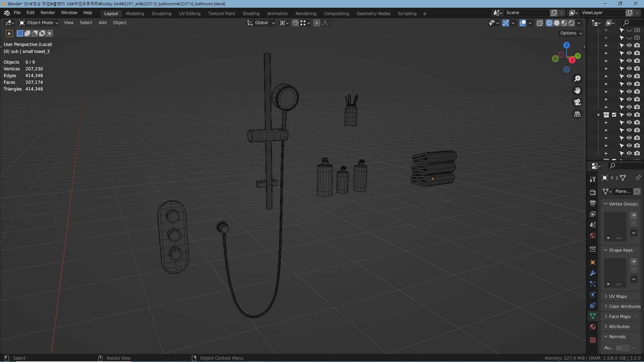Image resolution: width=644 pixels, height=362 pixels.
Task: Switch to the Geometry Nodes workspace tab
Action: (373, 13)
